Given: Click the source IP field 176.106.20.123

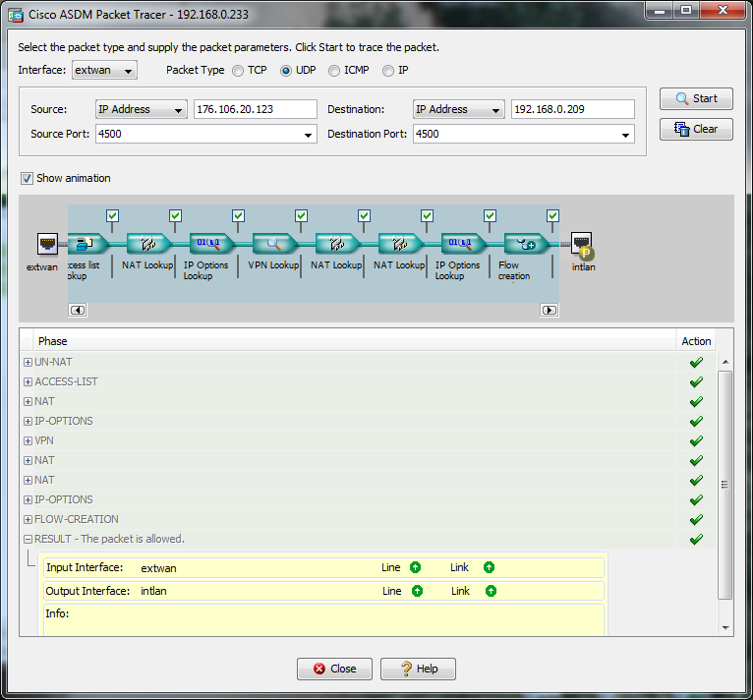Looking at the screenshot, I should click(x=256, y=109).
